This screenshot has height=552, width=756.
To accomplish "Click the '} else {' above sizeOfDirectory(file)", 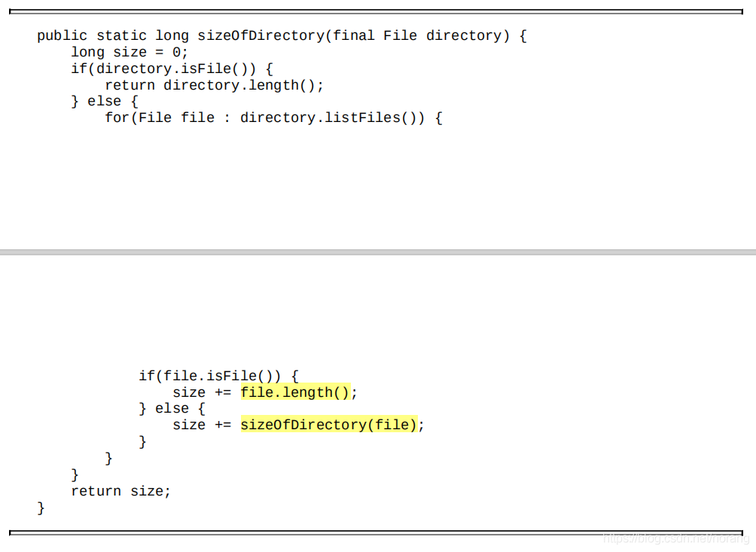I will [172, 408].
